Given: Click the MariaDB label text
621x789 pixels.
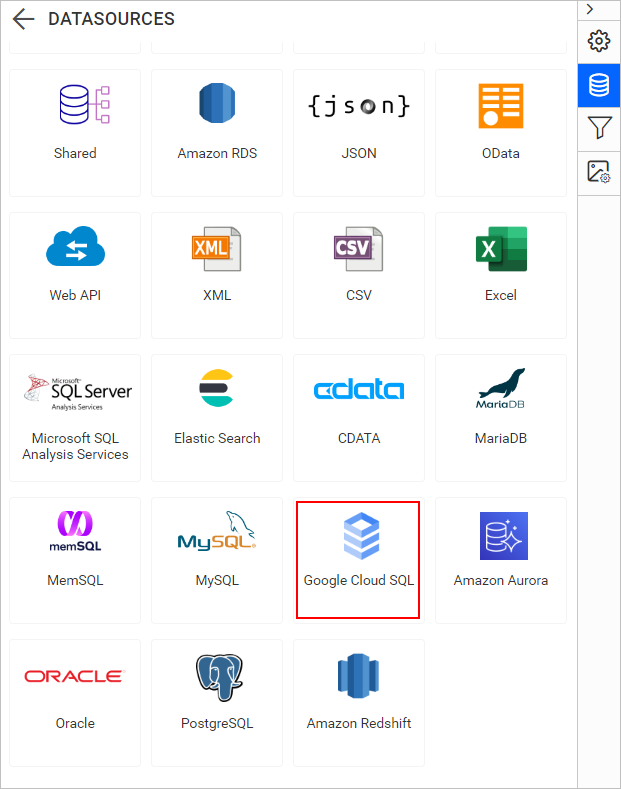Looking at the screenshot, I should click(501, 438).
